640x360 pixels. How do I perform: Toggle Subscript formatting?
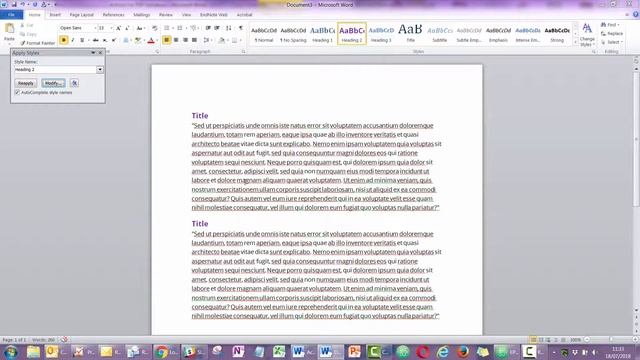click(105, 40)
